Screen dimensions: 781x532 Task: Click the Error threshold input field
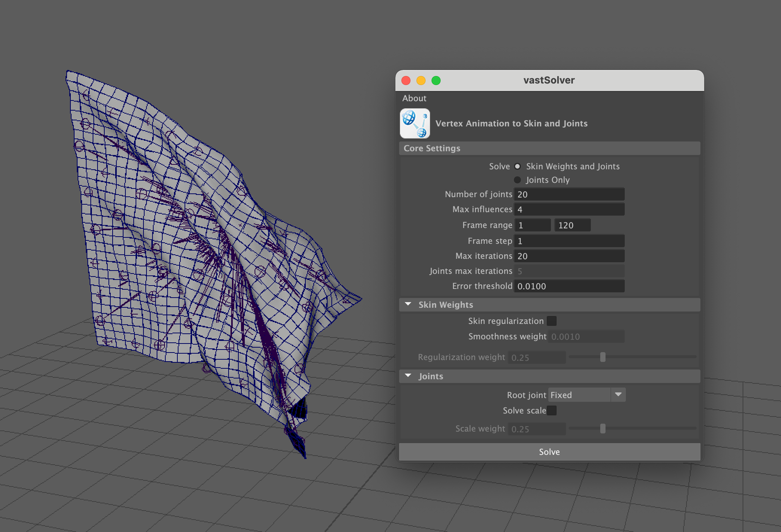click(569, 286)
